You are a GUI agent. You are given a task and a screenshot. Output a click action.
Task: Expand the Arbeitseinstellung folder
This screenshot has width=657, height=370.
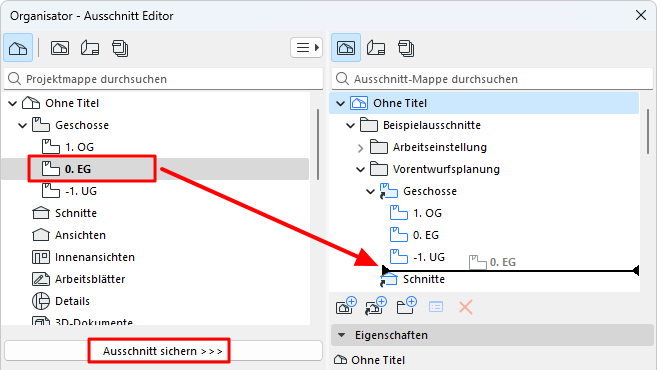360,147
